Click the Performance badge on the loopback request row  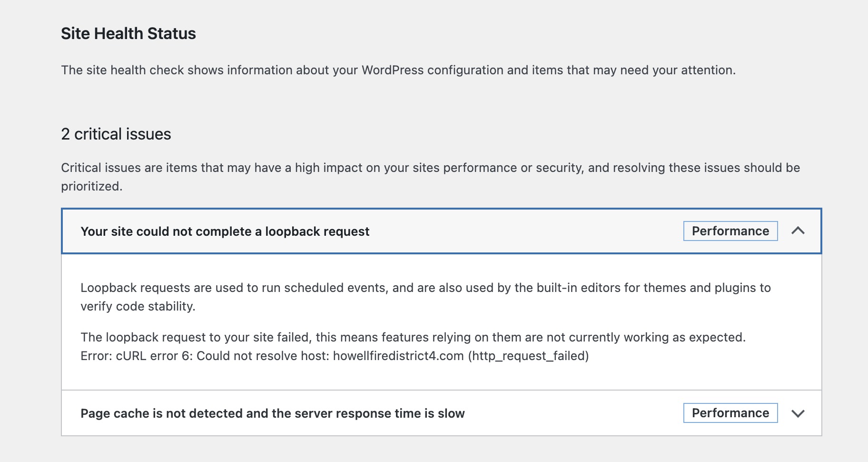(x=730, y=231)
